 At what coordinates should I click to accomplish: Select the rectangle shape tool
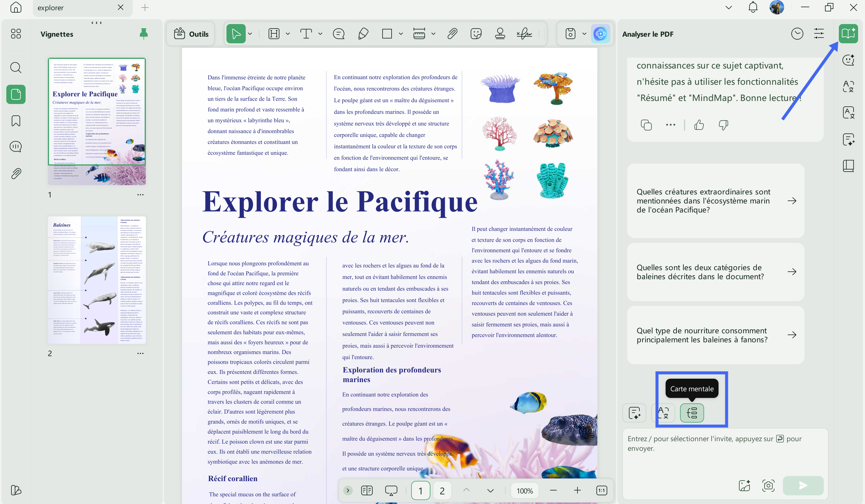(x=387, y=34)
